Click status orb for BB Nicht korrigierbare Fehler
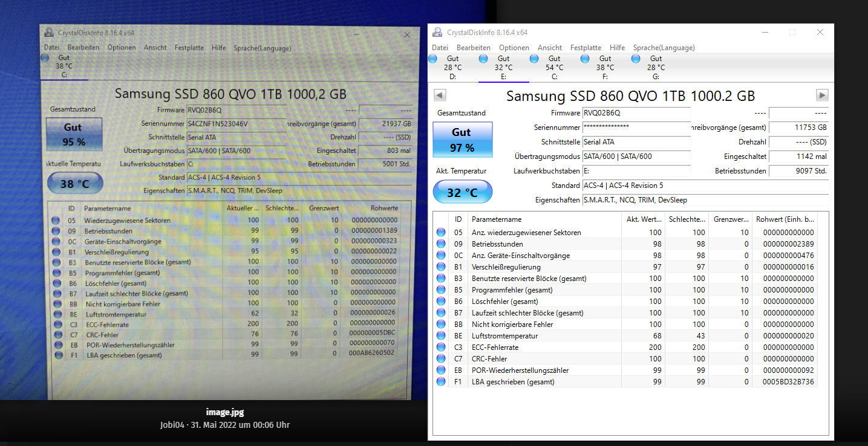Screen dimensions: 868x446 pyautogui.click(x=441, y=324)
